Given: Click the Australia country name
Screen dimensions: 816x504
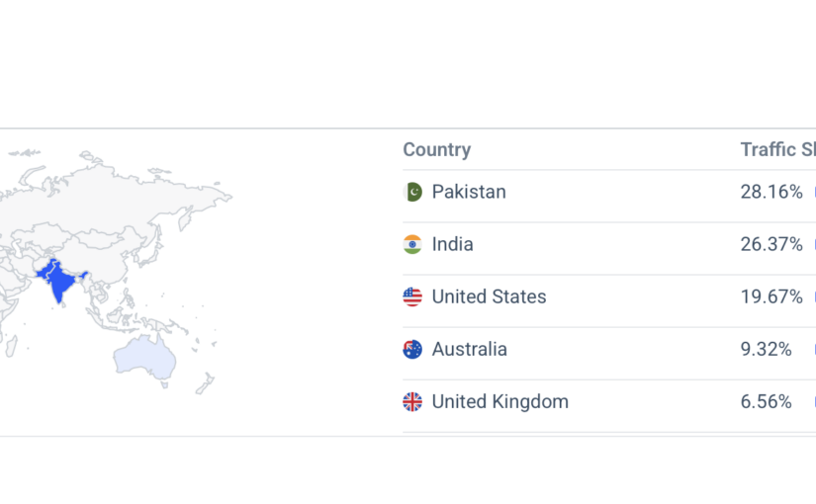Looking at the screenshot, I should (x=469, y=349).
